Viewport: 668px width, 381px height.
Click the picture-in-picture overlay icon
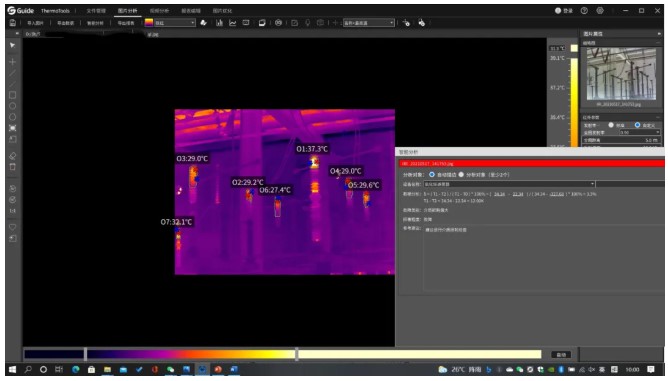pos(262,23)
